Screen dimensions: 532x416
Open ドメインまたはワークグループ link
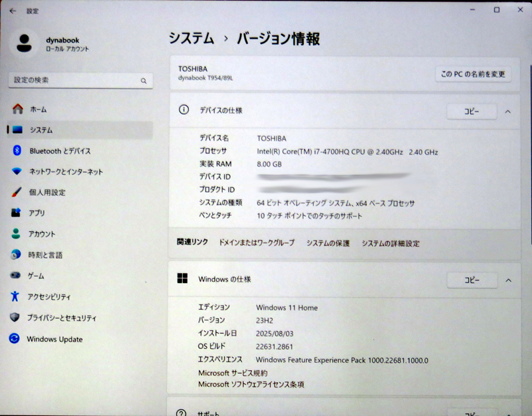257,243
